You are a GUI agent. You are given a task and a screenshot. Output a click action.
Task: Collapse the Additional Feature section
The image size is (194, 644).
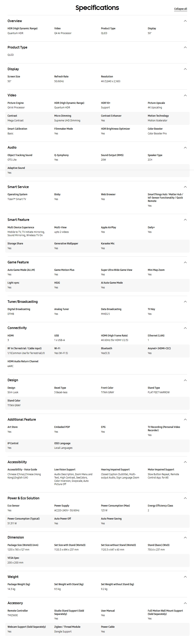(185, 419)
